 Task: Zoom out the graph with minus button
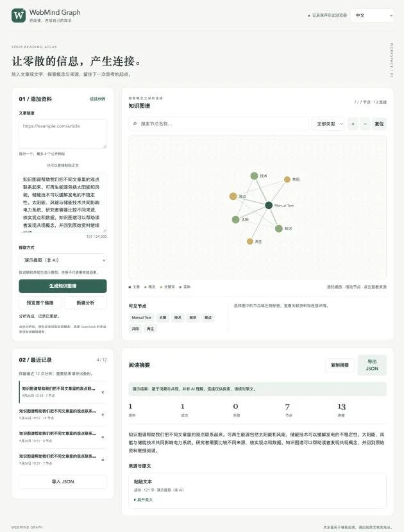pyautogui.click(x=365, y=124)
